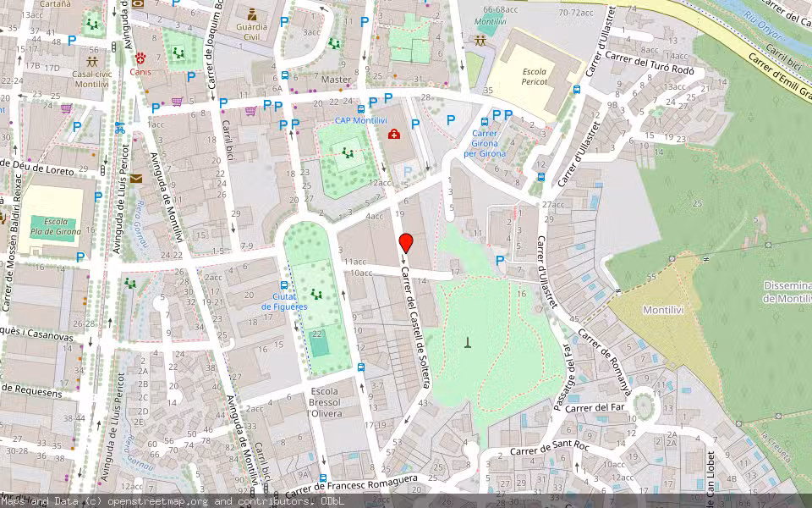Click the bicycle parking icon near Rera Gornau
Image resolution: width=812 pixels, height=508 pixels.
point(118,130)
